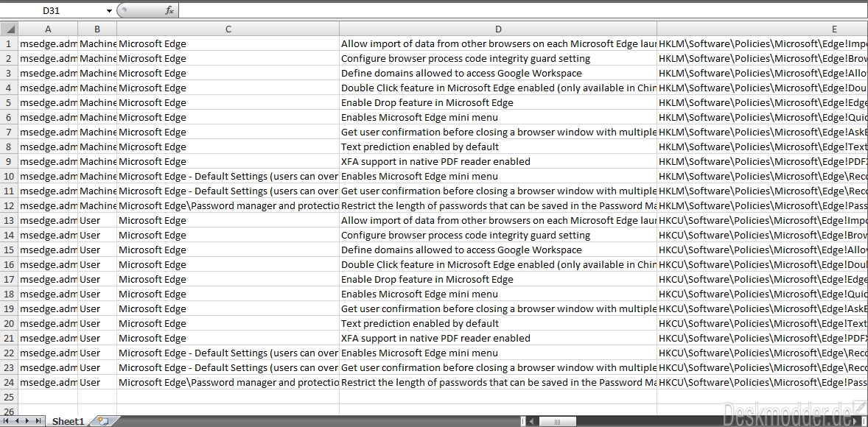Click the Select All corner triangle
The height and width of the screenshot is (427, 868).
click(10, 29)
